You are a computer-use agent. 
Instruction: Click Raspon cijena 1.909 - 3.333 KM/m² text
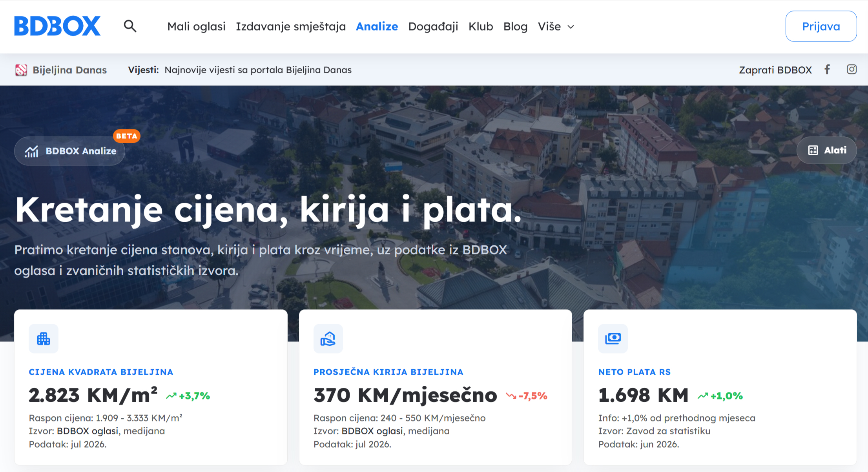[106, 418]
